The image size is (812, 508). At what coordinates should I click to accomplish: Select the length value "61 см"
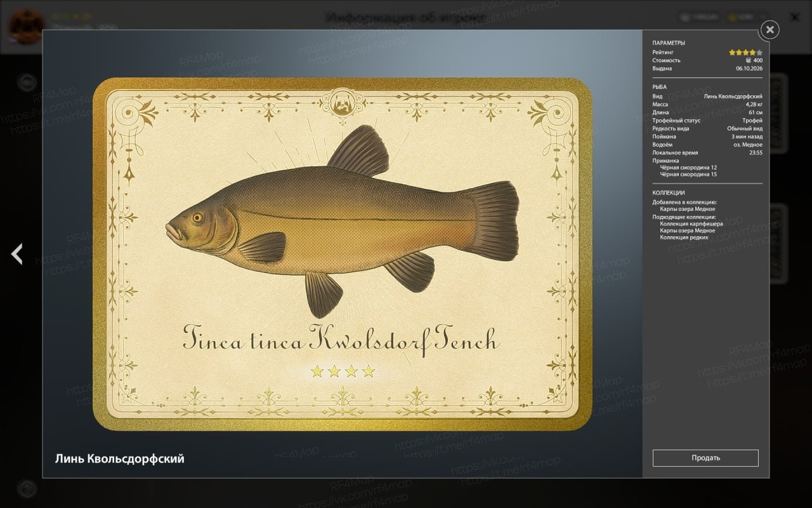[756, 112]
